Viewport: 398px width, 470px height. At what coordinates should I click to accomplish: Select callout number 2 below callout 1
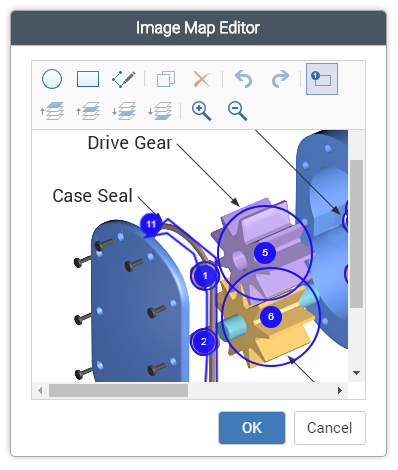[204, 342]
